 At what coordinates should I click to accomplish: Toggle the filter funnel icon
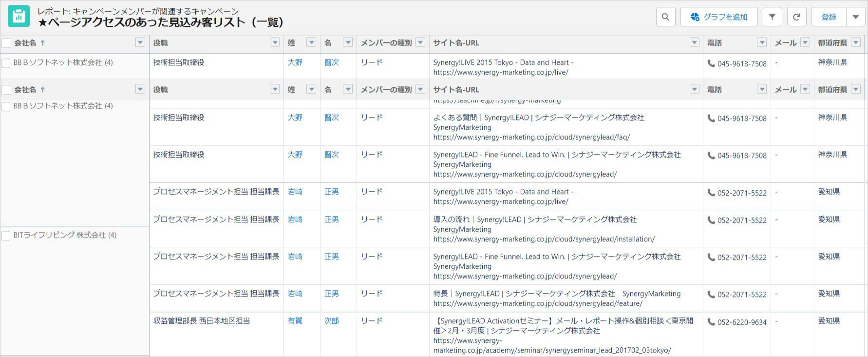pyautogui.click(x=772, y=17)
